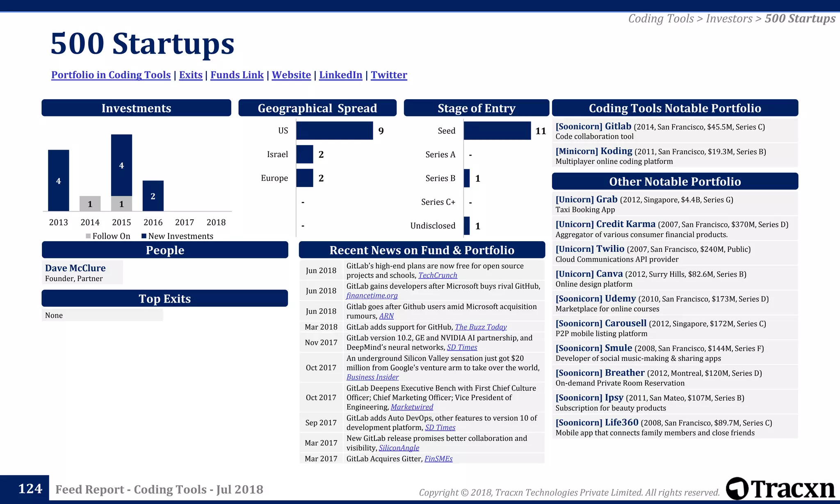Click the Feed Report footer title
Viewport: 840px width, 504px height.
click(x=159, y=489)
